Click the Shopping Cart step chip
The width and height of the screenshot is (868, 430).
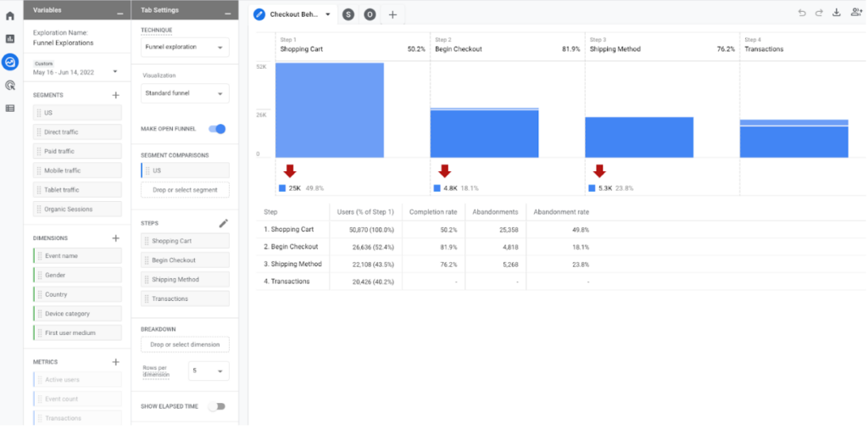coord(185,241)
